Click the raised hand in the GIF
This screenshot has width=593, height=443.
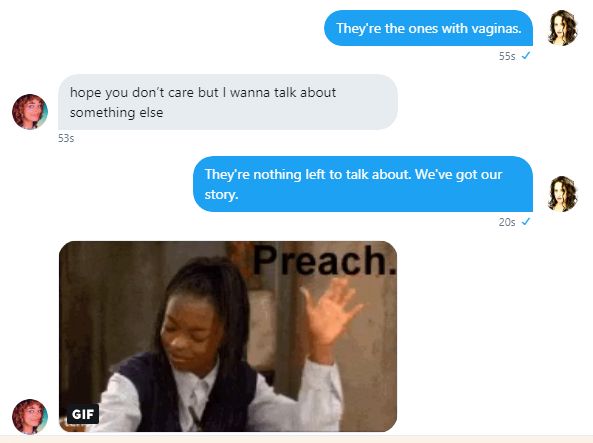click(x=331, y=312)
